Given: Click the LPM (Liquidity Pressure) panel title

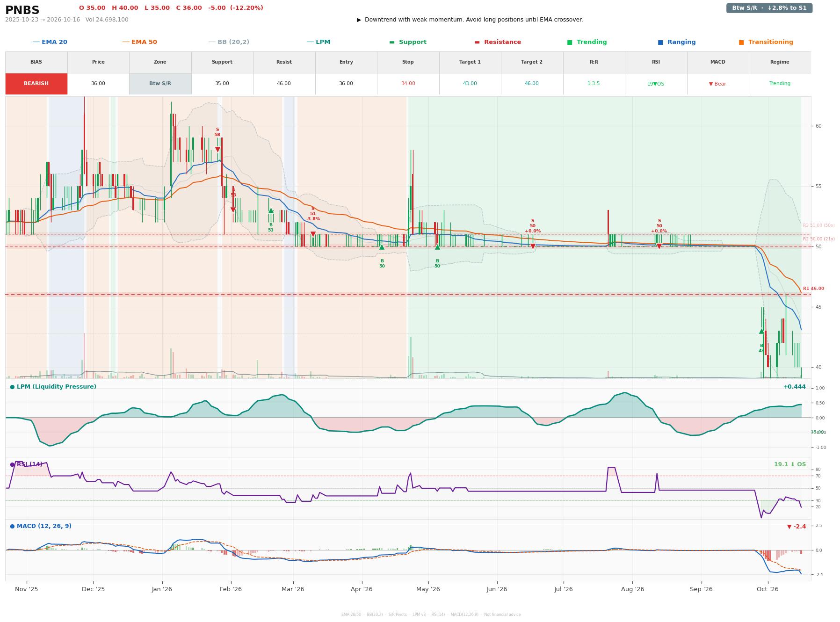Looking at the screenshot, I should click(53, 387).
